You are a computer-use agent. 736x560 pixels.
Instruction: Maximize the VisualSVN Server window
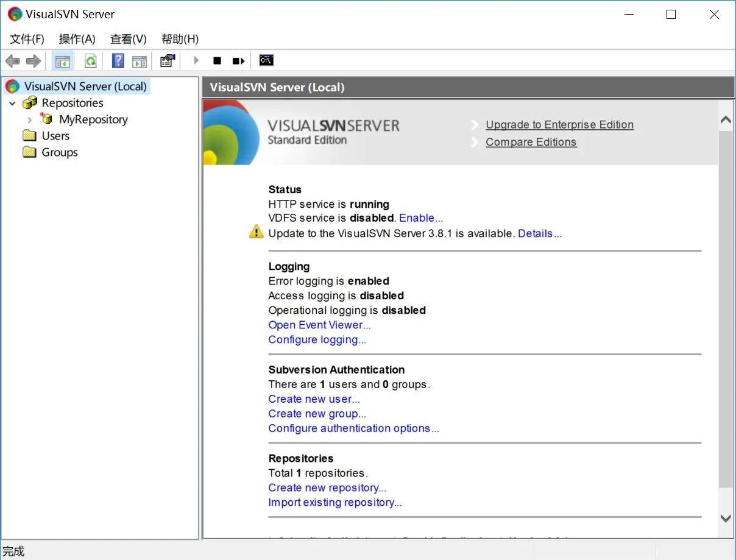671,15
